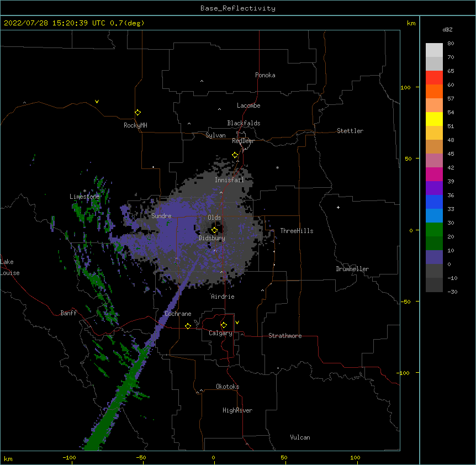This screenshot has height=465, width=476.
Task: Click the -30 value in dBZ legend
Action: pyautogui.click(x=452, y=292)
